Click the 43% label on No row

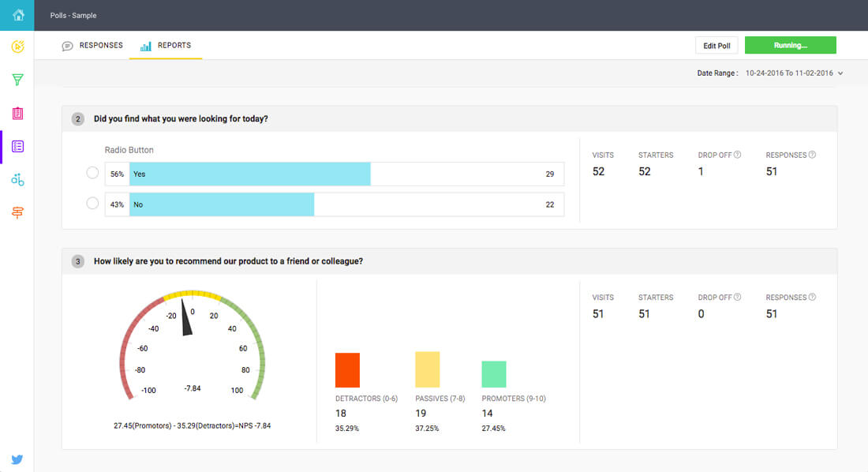tap(118, 204)
